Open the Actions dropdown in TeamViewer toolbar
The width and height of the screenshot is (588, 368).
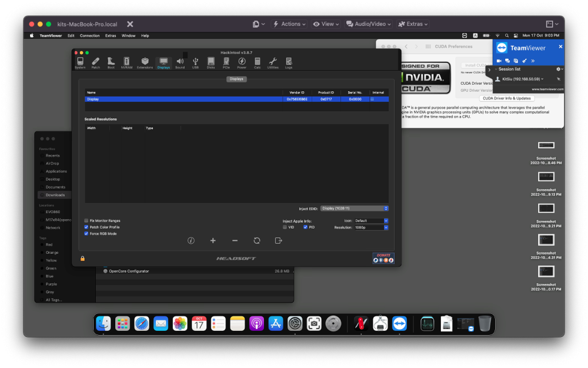click(x=289, y=24)
